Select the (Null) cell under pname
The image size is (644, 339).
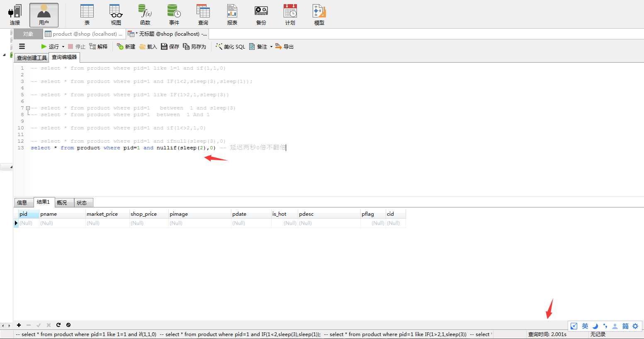[x=62, y=223]
